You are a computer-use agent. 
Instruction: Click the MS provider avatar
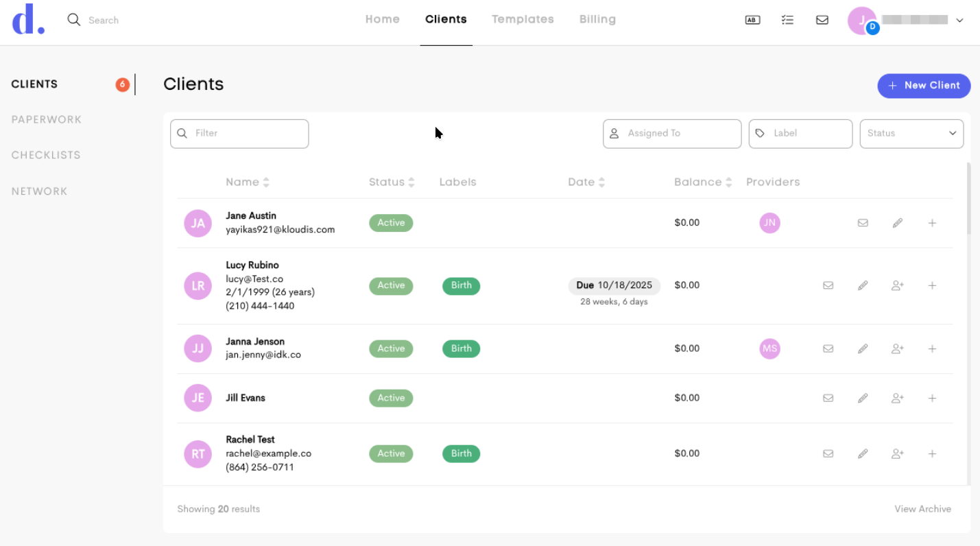769,348
